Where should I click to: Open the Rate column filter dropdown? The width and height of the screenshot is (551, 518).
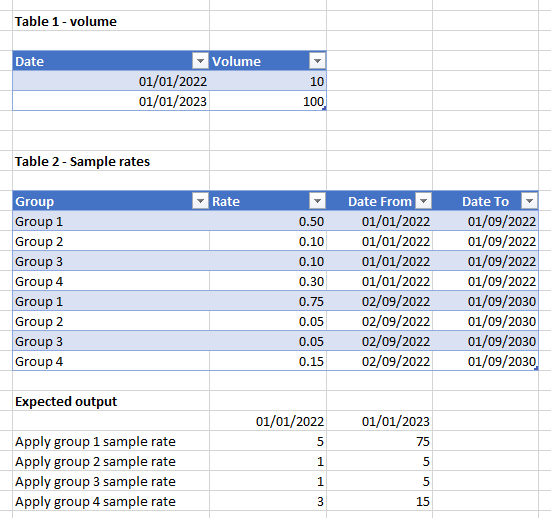click(317, 201)
